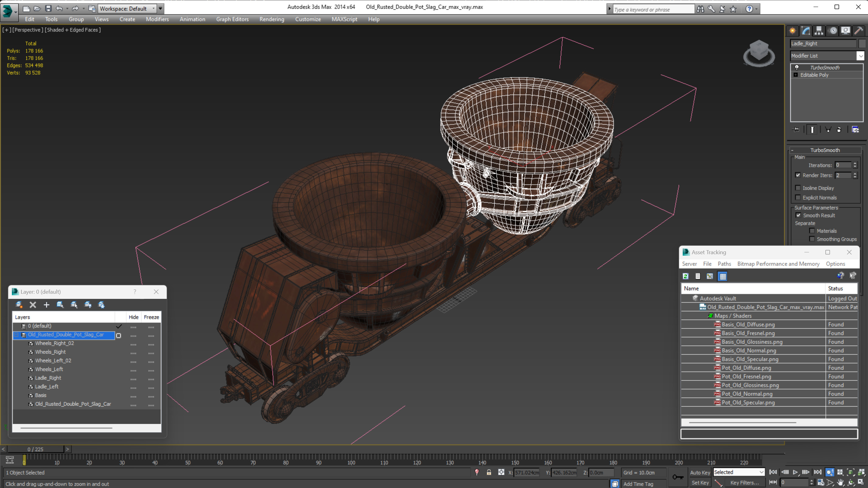
Task: Click the horizontal scrollbar in Asset Tracking
Action: (x=742, y=422)
